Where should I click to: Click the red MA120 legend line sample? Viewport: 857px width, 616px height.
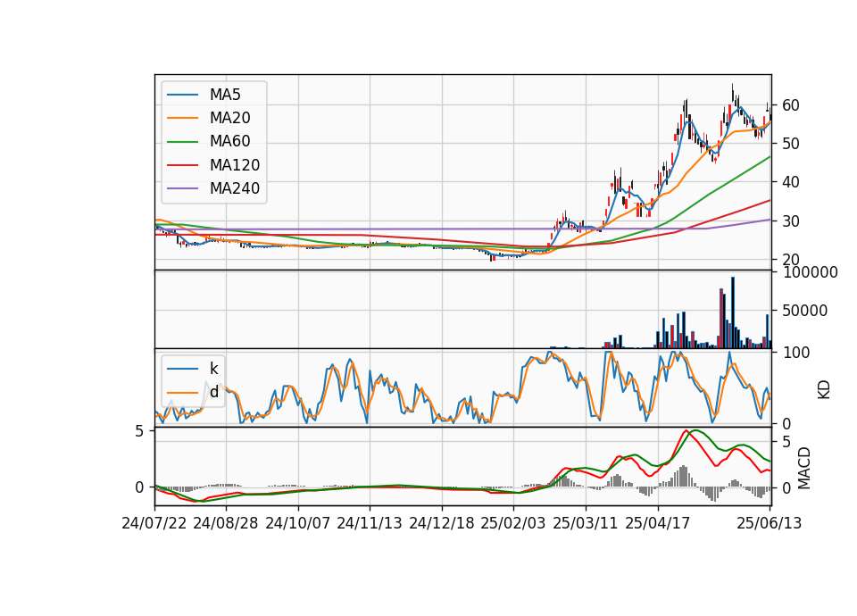coord(182,166)
